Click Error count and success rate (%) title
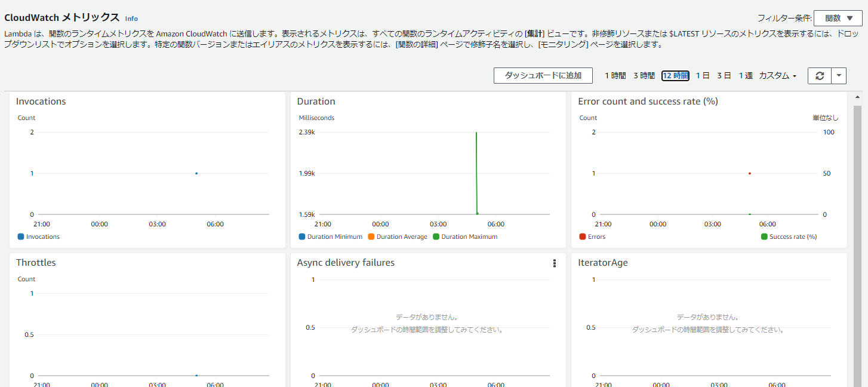This screenshot has width=868, height=387. pos(648,102)
